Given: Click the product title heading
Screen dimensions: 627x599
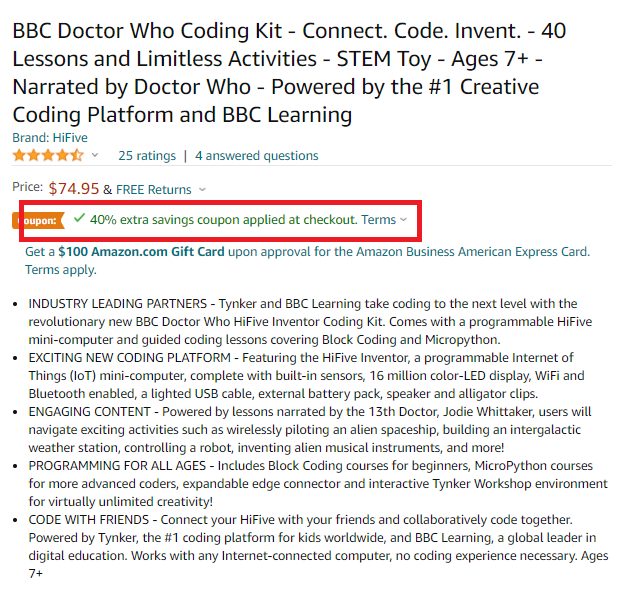Looking at the screenshot, I should [x=289, y=73].
